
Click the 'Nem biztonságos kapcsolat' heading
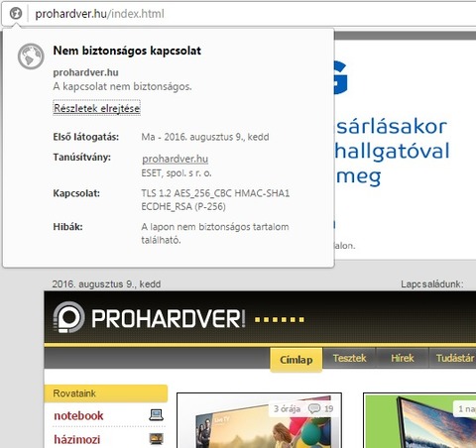coord(127,51)
